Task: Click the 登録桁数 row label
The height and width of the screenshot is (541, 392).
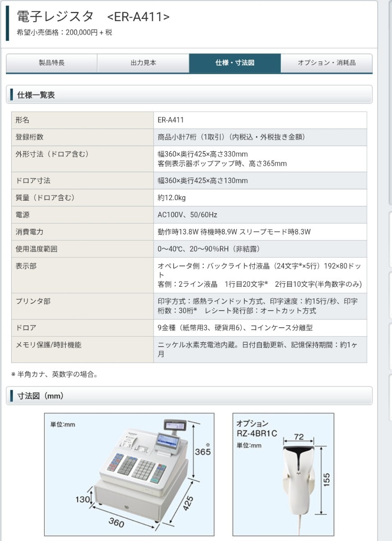Action: 30,137
